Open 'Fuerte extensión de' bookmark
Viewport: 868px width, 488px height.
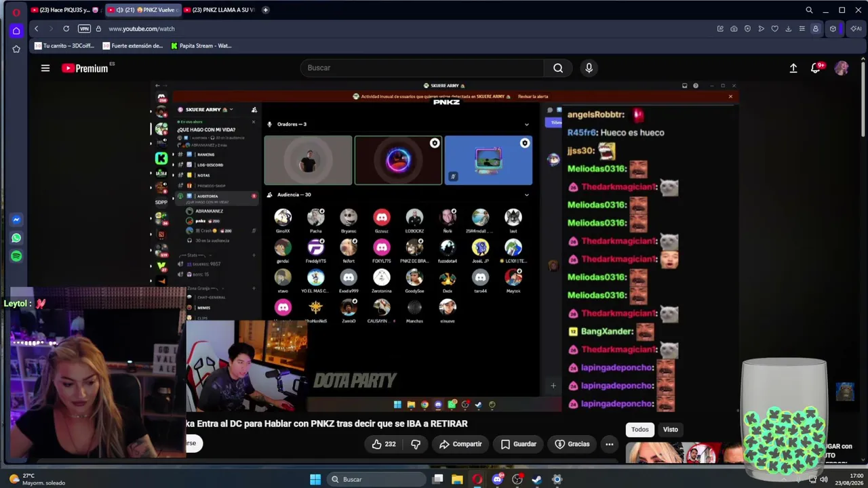pyautogui.click(x=133, y=46)
